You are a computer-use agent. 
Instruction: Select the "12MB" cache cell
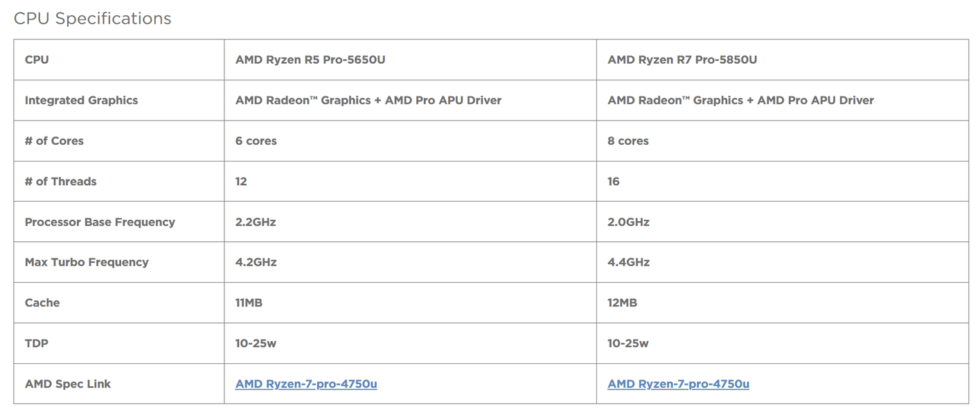pyautogui.click(x=622, y=303)
